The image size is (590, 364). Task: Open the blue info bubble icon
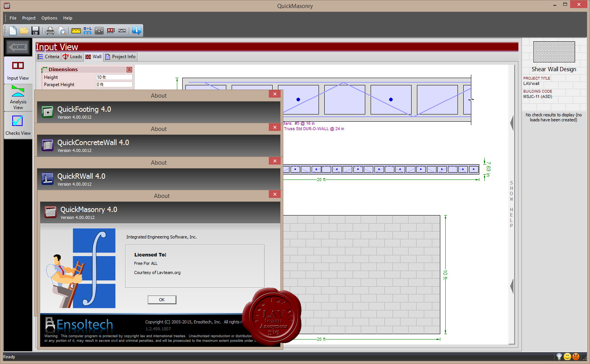click(x=137, y=31)
